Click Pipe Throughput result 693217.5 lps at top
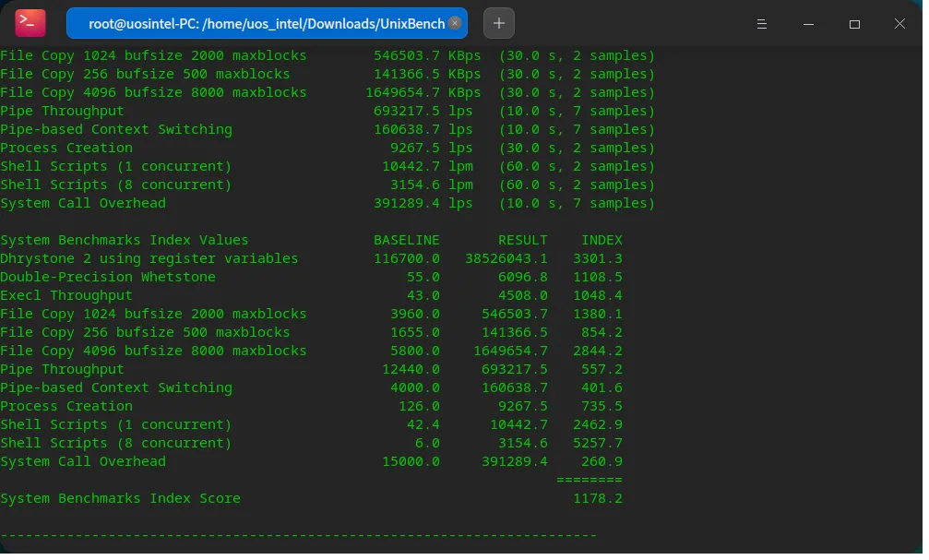The height and width of the screenshot is (560, 929). (414, 111)
